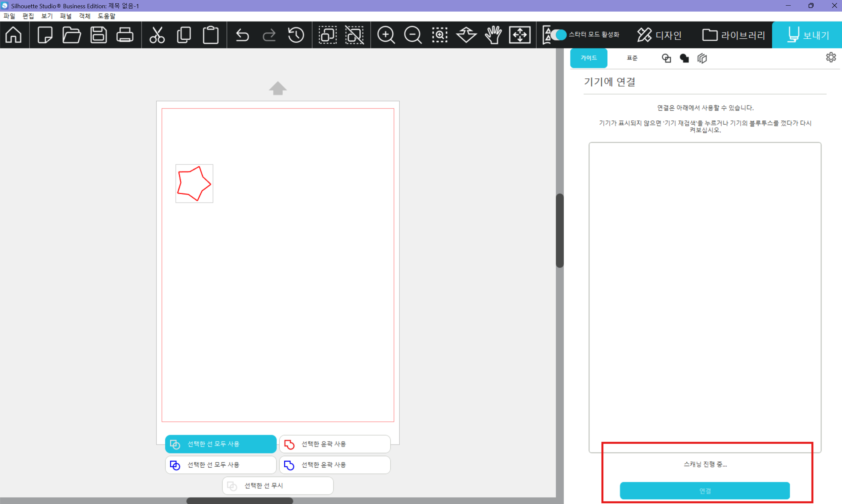Image resolution: width=842 pixels, height=504 pixels.
Task: Click the 연결 connect button
Action: click(704, 491)
